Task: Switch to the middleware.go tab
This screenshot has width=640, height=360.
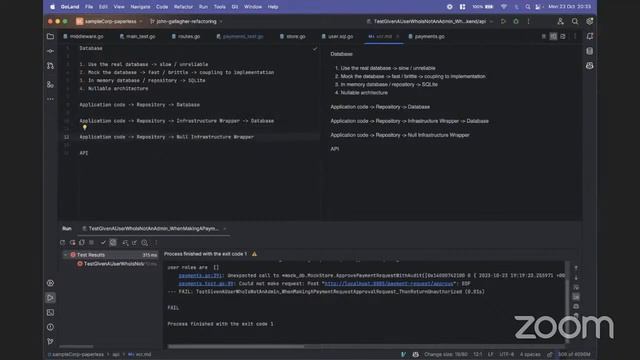Action: (83, 36)
